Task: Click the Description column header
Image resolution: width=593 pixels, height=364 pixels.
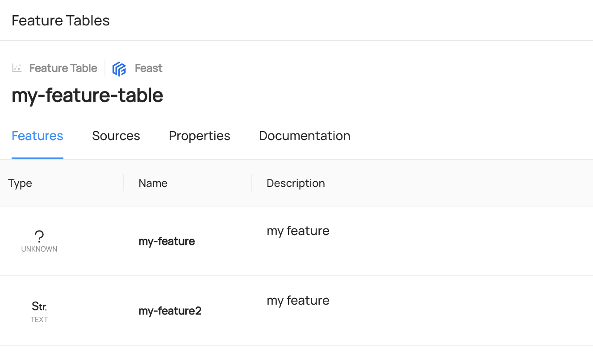Action: (296, 183)
